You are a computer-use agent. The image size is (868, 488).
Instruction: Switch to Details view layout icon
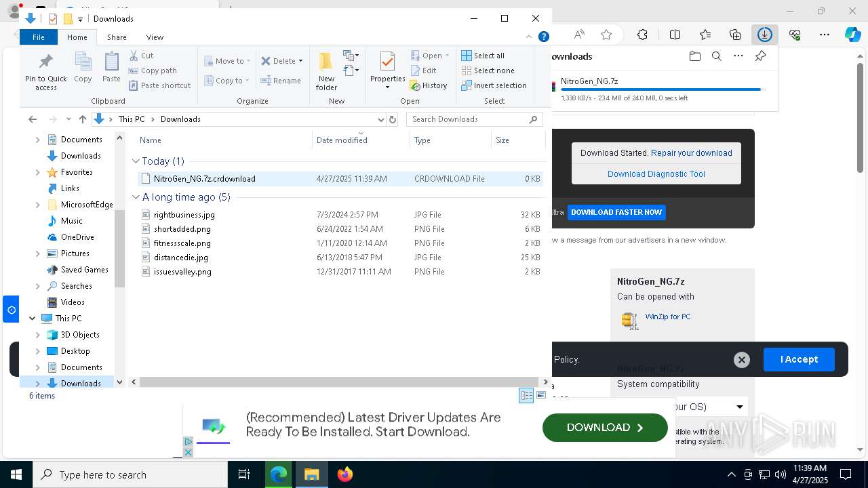(526, 396)
